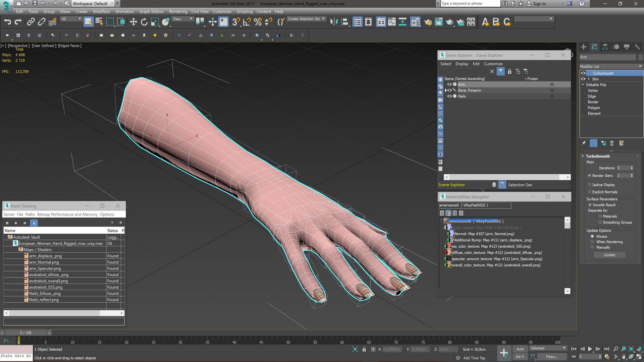
Task: Collapse the TurboSmooth rollout
Action: point(583,156)
